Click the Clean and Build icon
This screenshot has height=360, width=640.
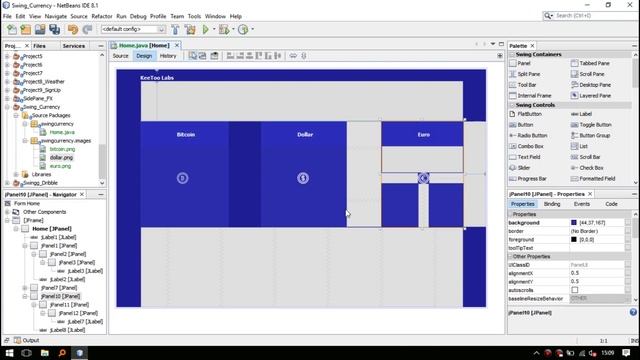pos(190,29)
